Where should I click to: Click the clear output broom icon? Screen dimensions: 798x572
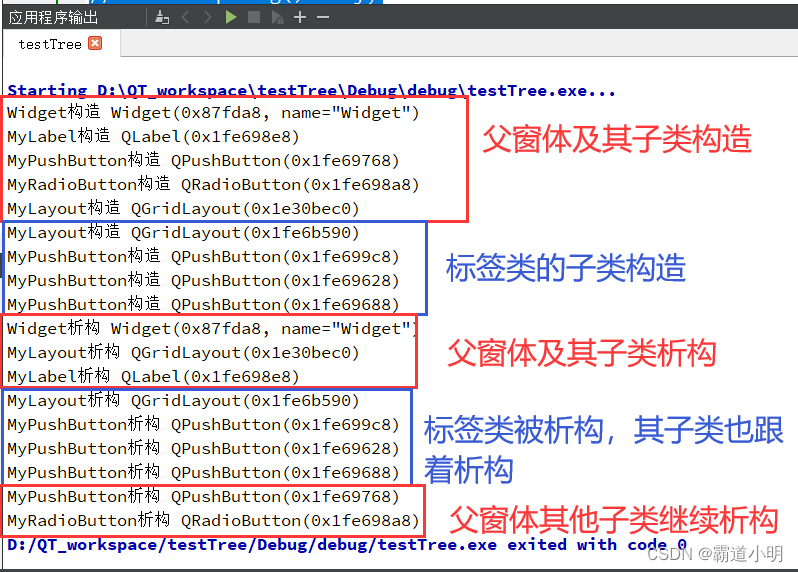click(162, 18)
